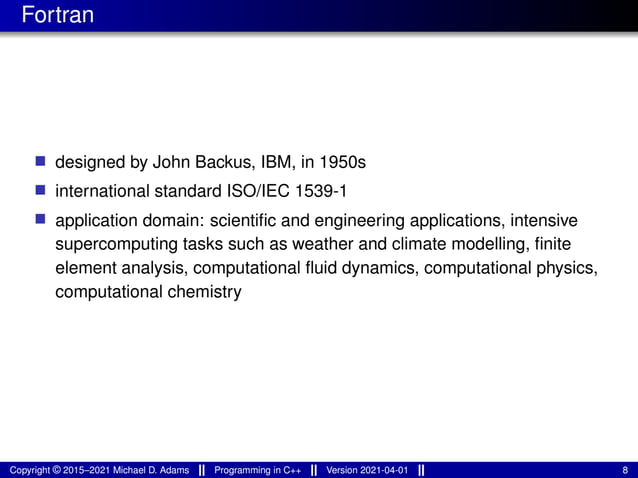Click the square bullet beside "international standard"
Screen dimensions: 638x478
[x=40, y=190]
